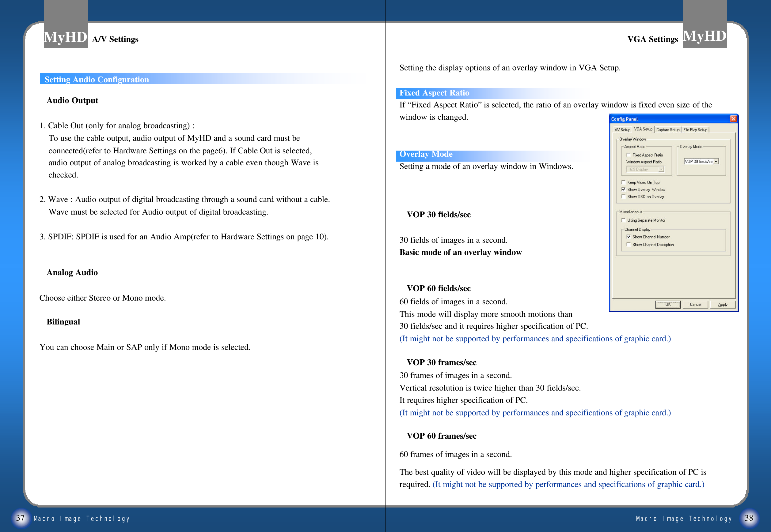Screen dimensions: 771x532
Task: Uncheck Show Overlay Window
Action: (623, 189)
